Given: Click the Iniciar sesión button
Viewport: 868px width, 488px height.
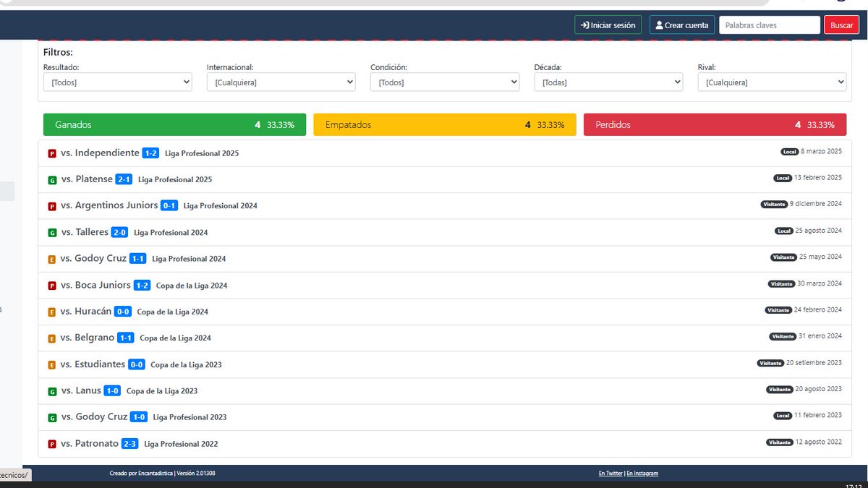Looking at the screenshot, I should [608, 25].
